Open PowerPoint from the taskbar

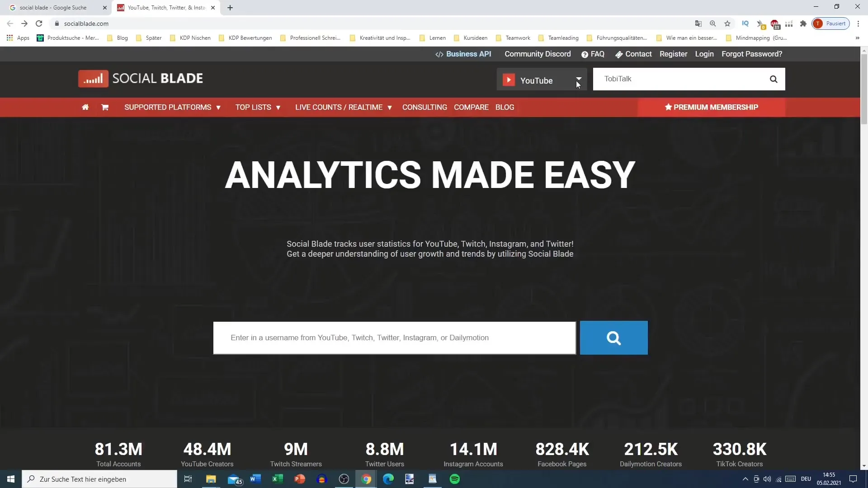click(x=300, y=479)
